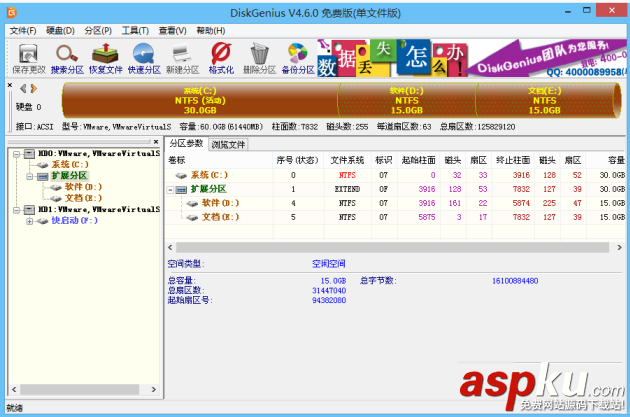Click New Partition (新建分区) icon

(x=182, y=59)
